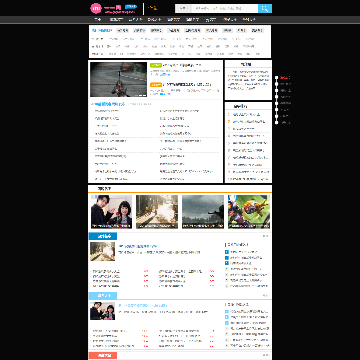
Task: Expand the more link of blue section header
Action: (265, 236)
